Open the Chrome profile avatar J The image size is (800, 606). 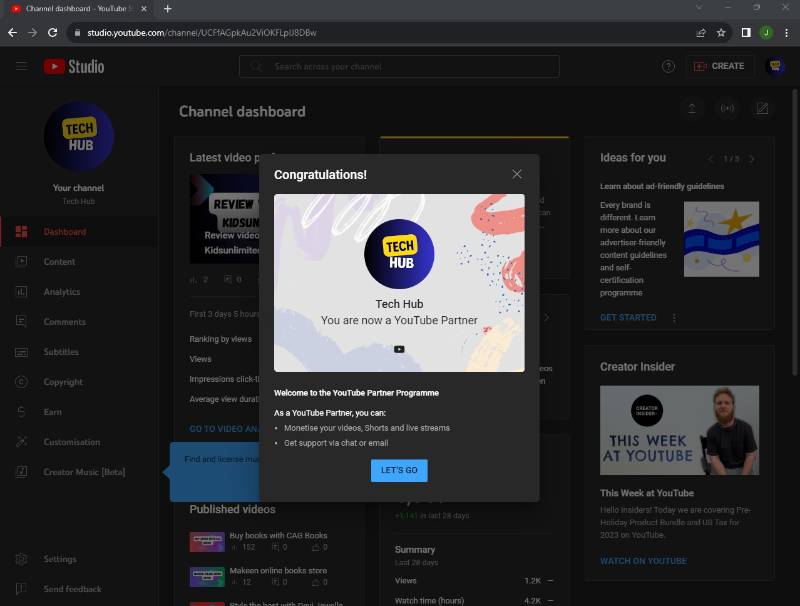[x=766, y=33]
